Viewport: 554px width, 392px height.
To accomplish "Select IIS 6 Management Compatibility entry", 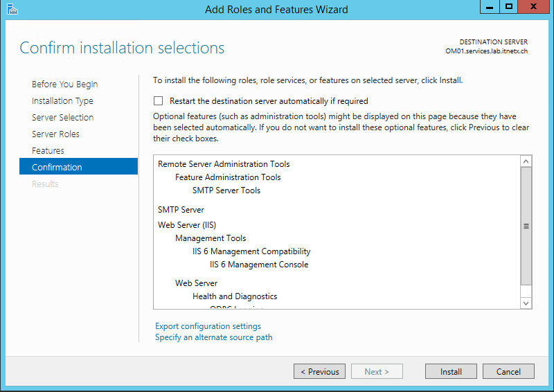I will point(251,251).
